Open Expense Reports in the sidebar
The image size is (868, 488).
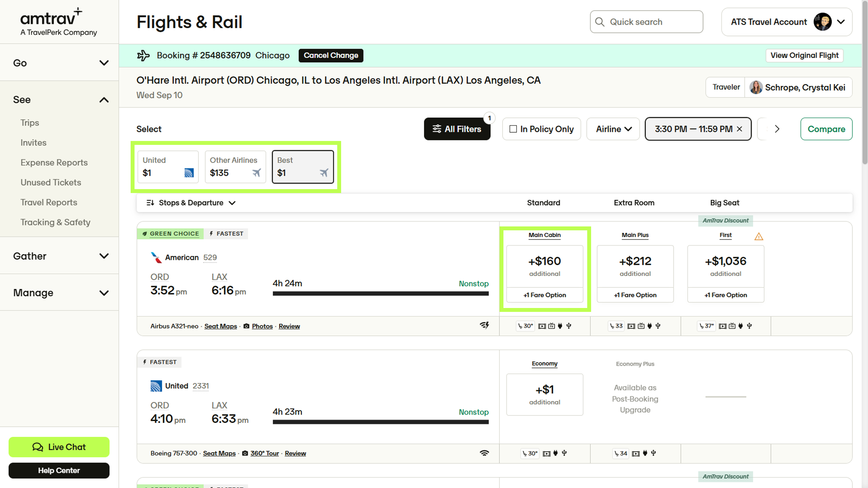54,163
